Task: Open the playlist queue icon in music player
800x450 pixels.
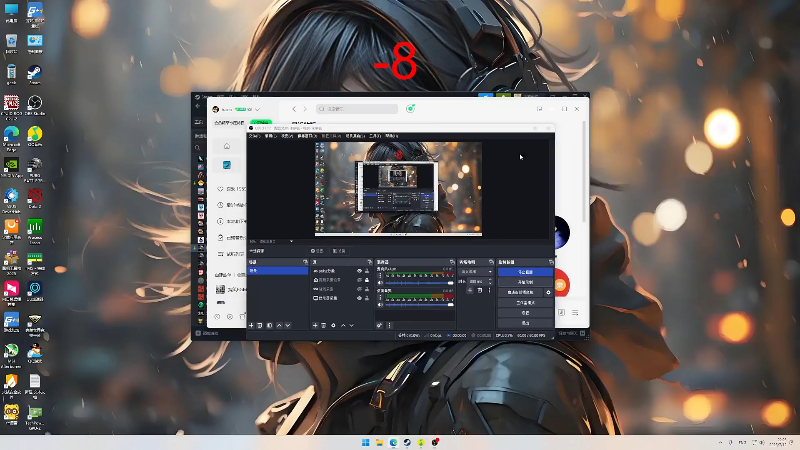Action: [575, 313]
